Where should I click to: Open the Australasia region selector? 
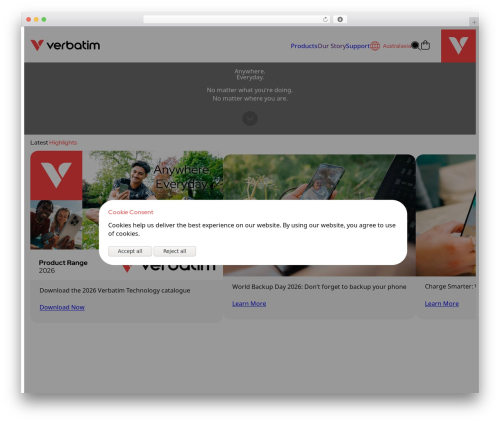click(397, 46)
